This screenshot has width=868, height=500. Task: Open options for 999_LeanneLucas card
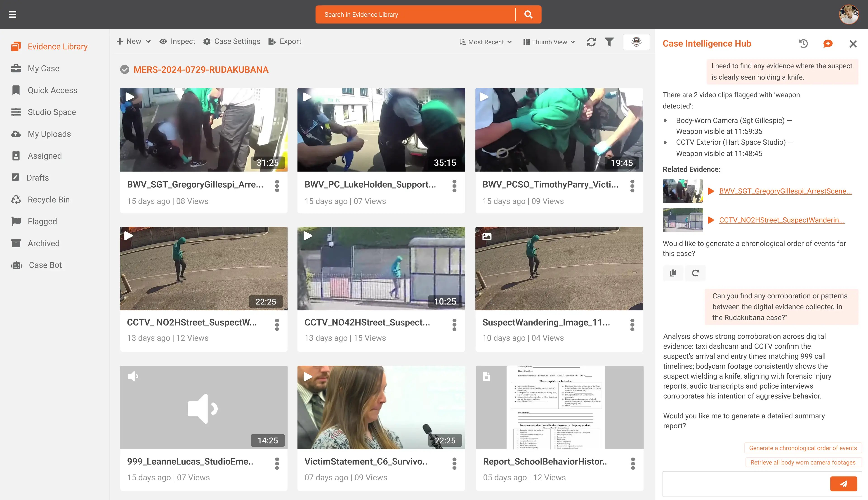pos(277,464)
